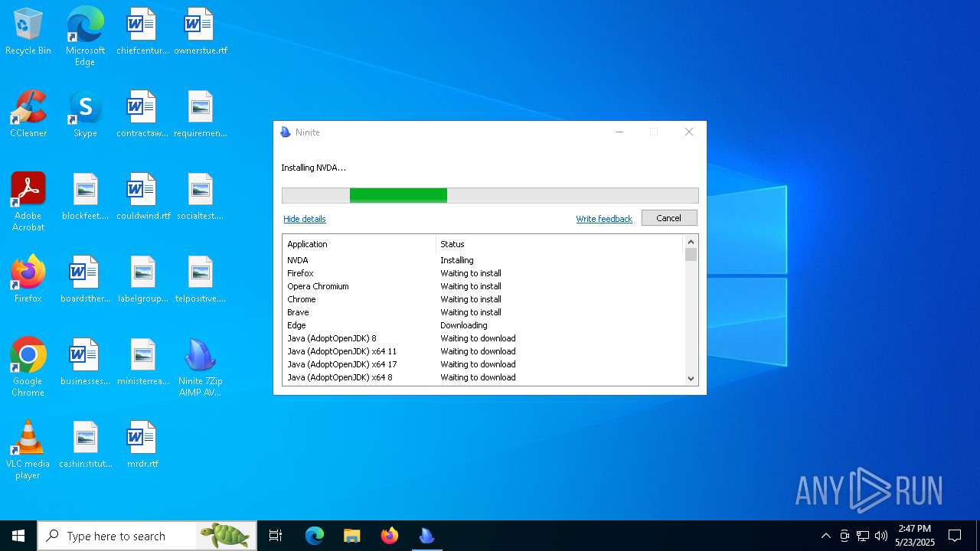Select labelgroup... image file icon

142,280
